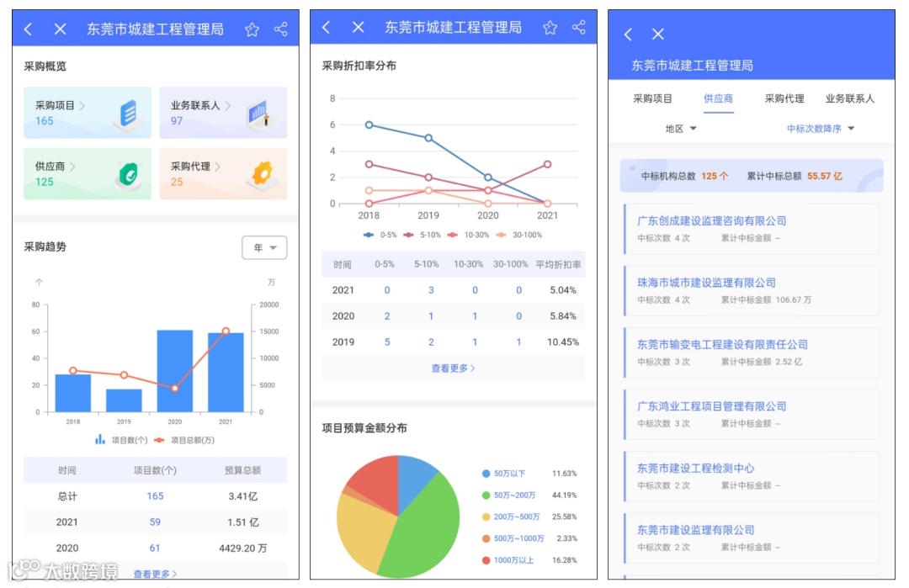The image size is (909, 588).
Task: Switch to the 采购项目 tab
Action: click(x=652, y=99)
